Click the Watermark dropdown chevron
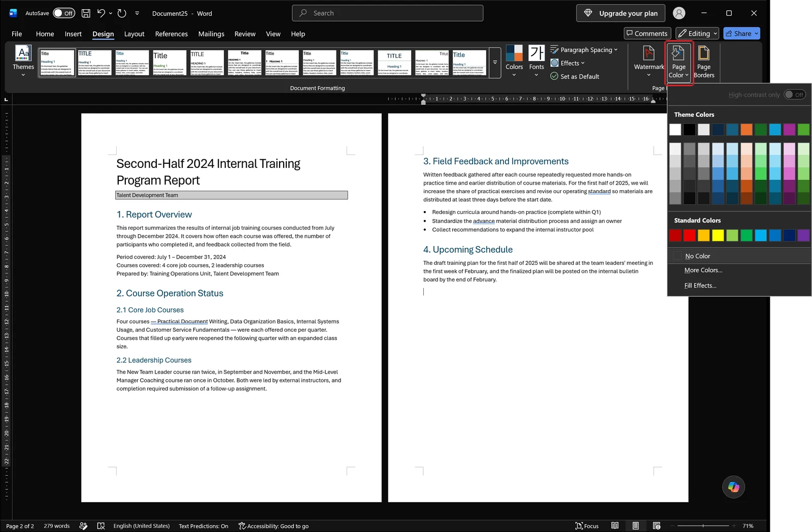This screenshot has width=812, height=532. [x=649, y=75]
